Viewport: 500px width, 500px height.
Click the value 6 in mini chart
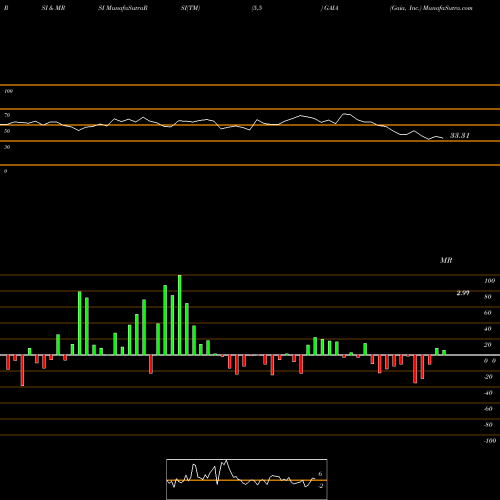click(320, 474)
